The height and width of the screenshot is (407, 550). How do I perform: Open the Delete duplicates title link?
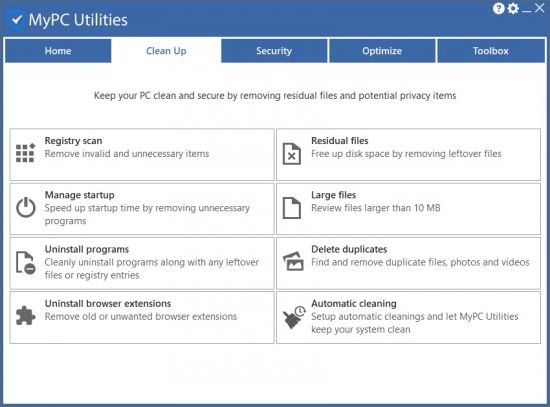click(x=349, y=249)
